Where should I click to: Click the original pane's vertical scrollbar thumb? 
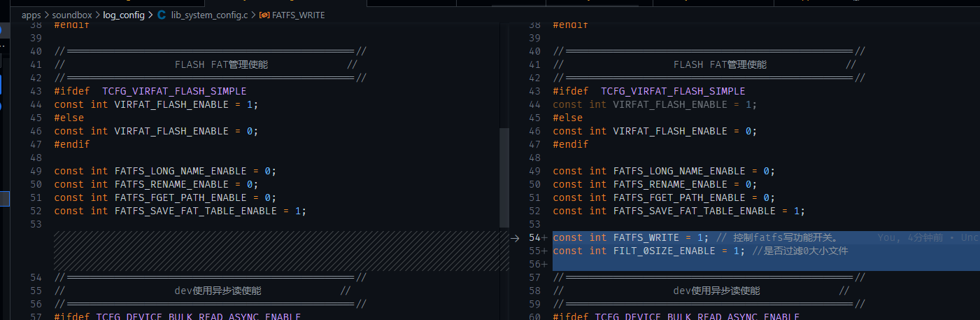tap(504, 178)
